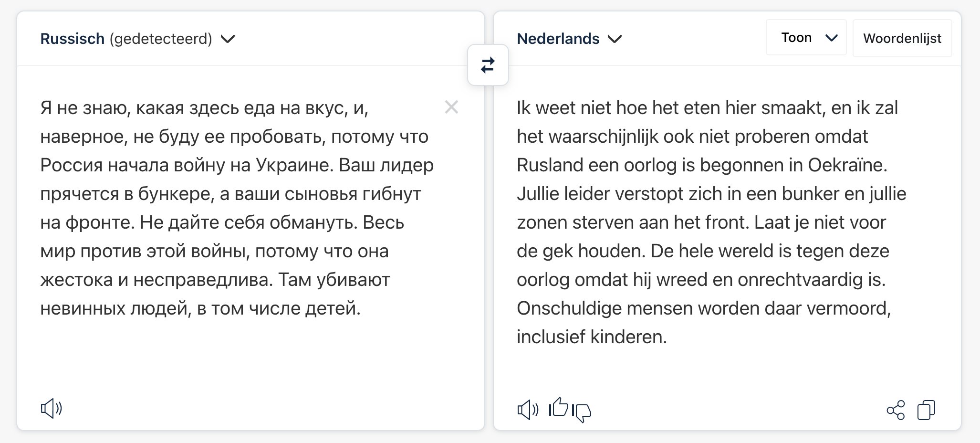Viewport: 980px width, 443px height.
Task: Click "Onschuldige" in the Dutch output
Action: point(569,308)
